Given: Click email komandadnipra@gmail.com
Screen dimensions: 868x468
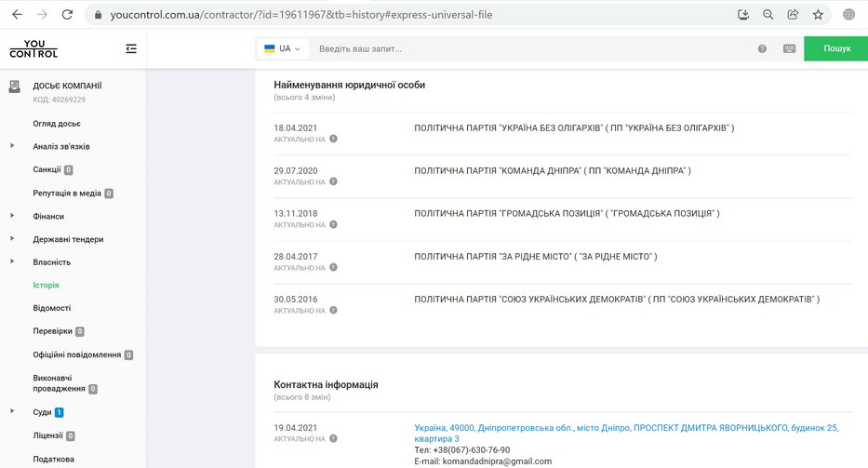Looking at the screenshot, I should click(x=497, y=461).
